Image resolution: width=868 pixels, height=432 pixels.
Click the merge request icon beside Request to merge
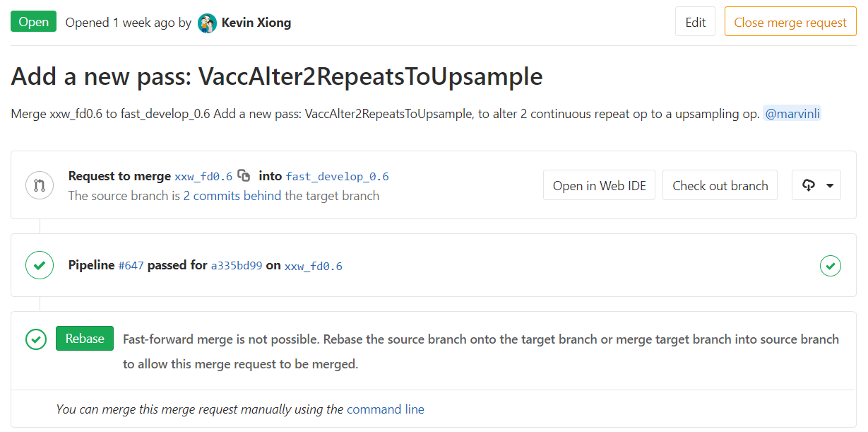pyautogui.click(x=40, y=185)
